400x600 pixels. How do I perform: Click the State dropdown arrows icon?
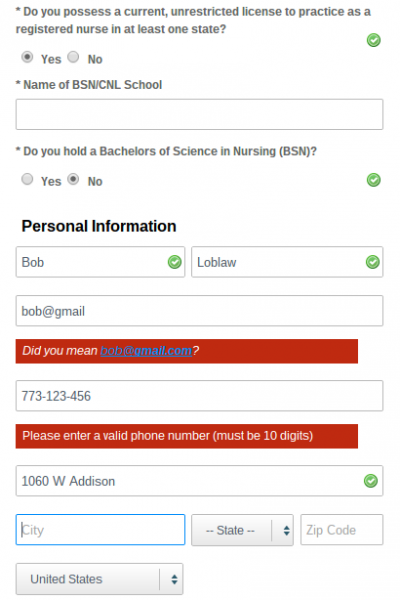pyautogui.click(x=286, y=530)
